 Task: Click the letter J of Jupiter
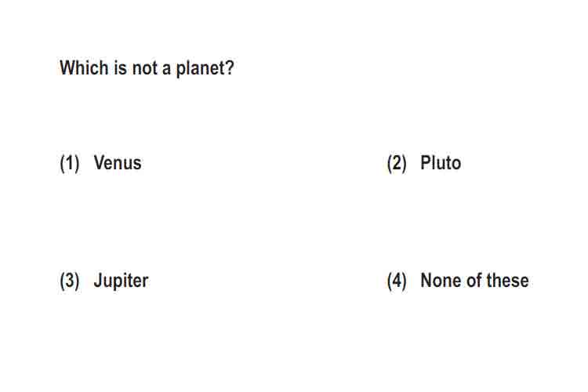coord(99,280)
